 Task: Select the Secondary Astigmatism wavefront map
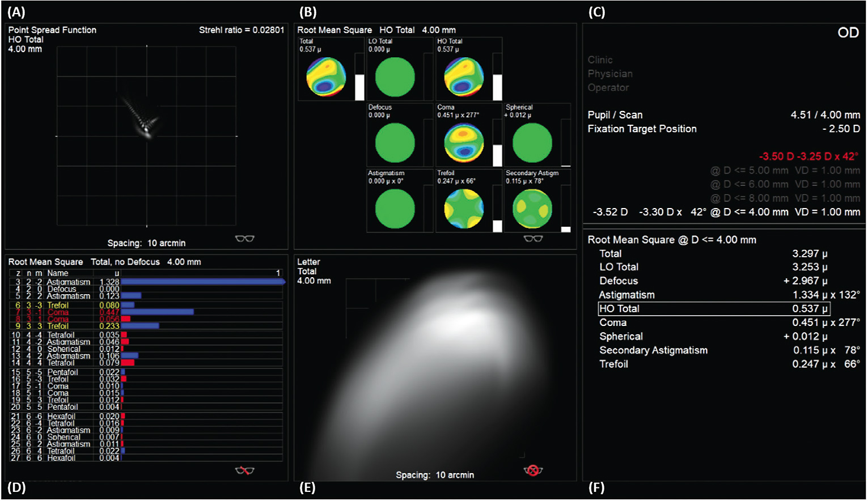click(x=533, y=208)
